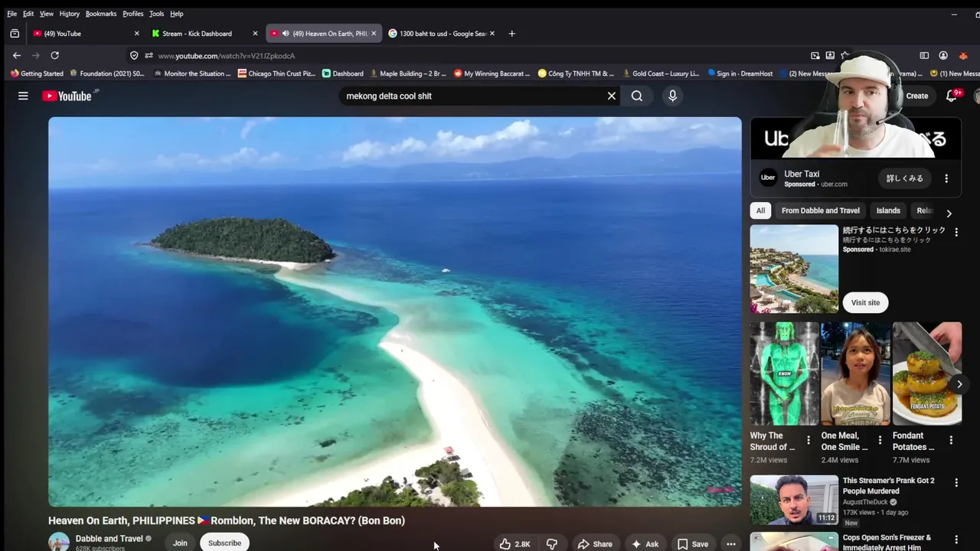Viewport: 980px width, 551px height.
Task: Open the MetaMask fox extension
Action: (963, 55)
